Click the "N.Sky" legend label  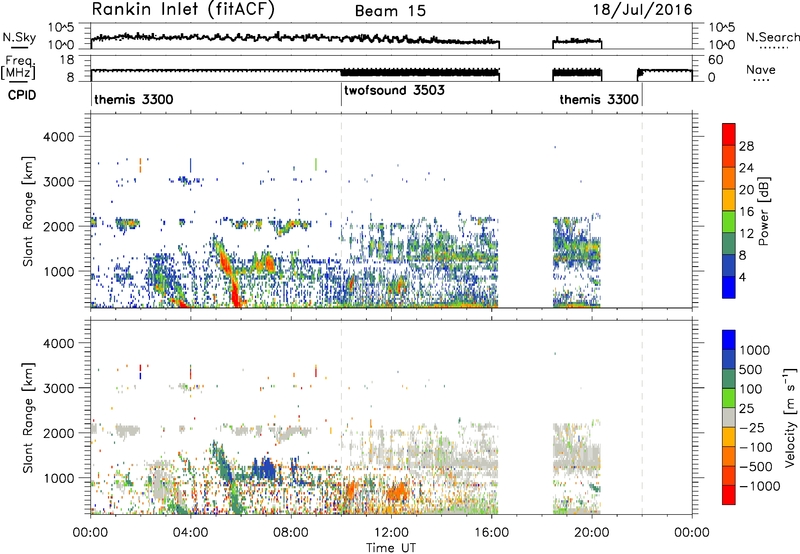click(19, 37)
